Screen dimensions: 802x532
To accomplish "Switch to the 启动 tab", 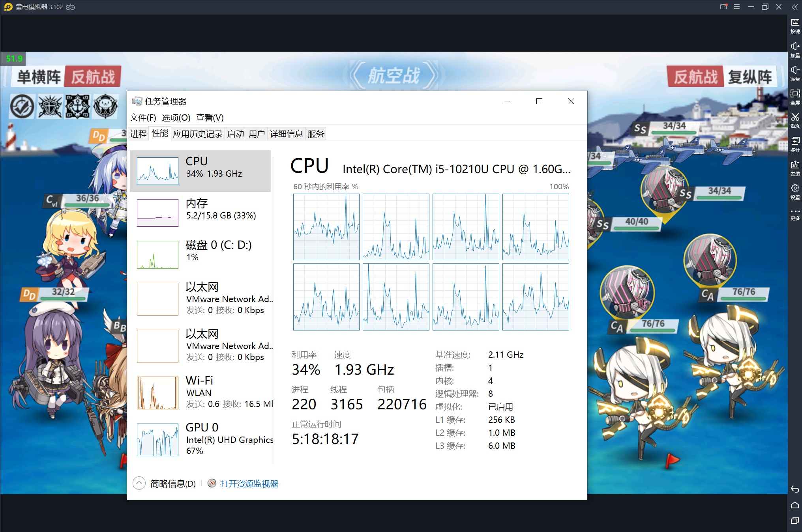I will coord(236,134).
